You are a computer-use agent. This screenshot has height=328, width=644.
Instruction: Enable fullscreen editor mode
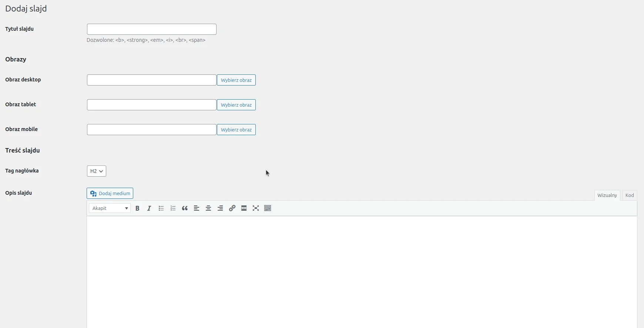click(256, 208)
